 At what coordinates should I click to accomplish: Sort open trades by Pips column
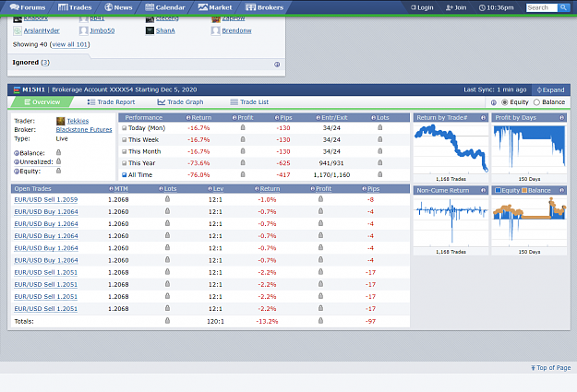coord(373,189)
